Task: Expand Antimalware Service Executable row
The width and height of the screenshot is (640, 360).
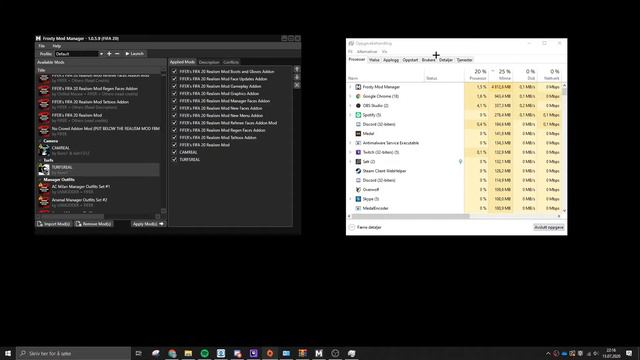Action: point(350,143)
